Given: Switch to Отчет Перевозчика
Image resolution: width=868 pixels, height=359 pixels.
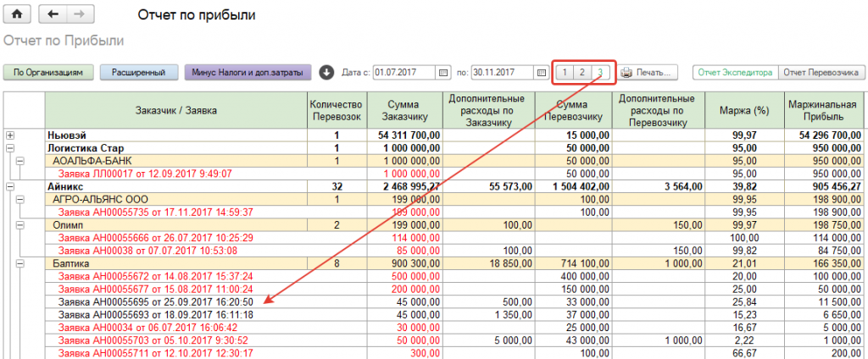Looking at the screenshot, I should 821,73.
